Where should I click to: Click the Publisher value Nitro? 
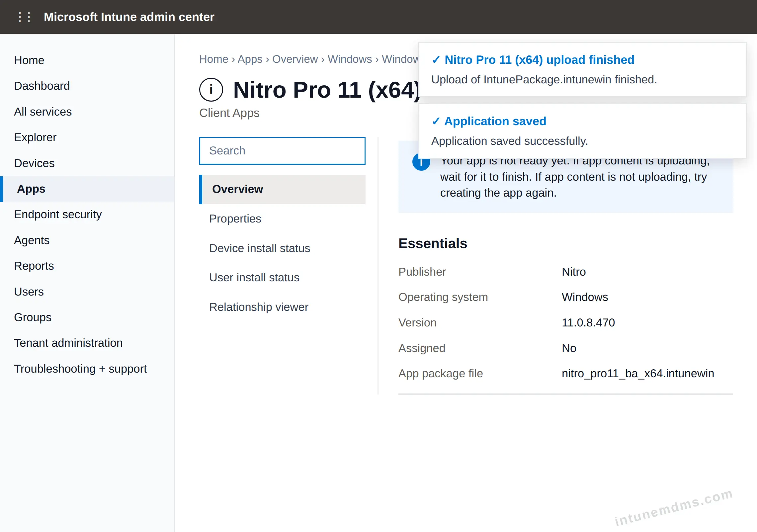tap(574, 272)
